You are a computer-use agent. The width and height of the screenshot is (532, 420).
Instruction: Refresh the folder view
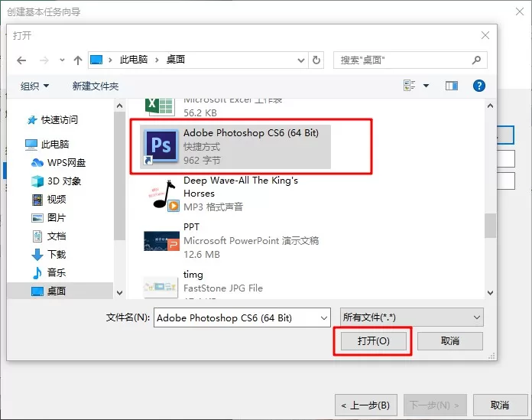(x=316, y=60)
